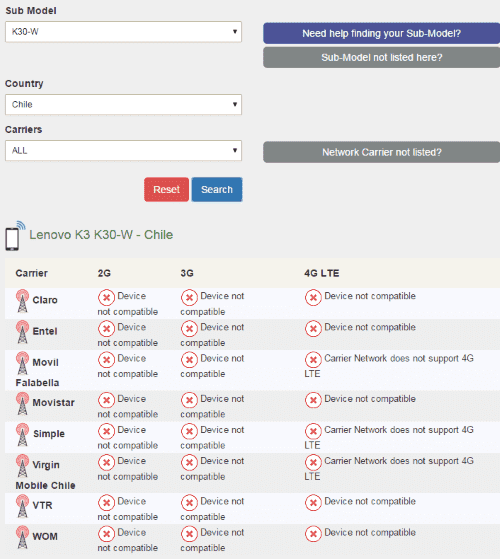500x559 pixels.
Task: Click Need help finding your Sub-Model button
Action: [381, 34]
